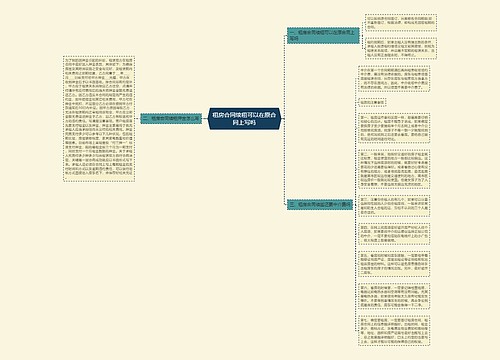Select the note beginning with 第六
Image resolution: width=500 pixels, height=360 pixels.
click(x=394, y=296)
